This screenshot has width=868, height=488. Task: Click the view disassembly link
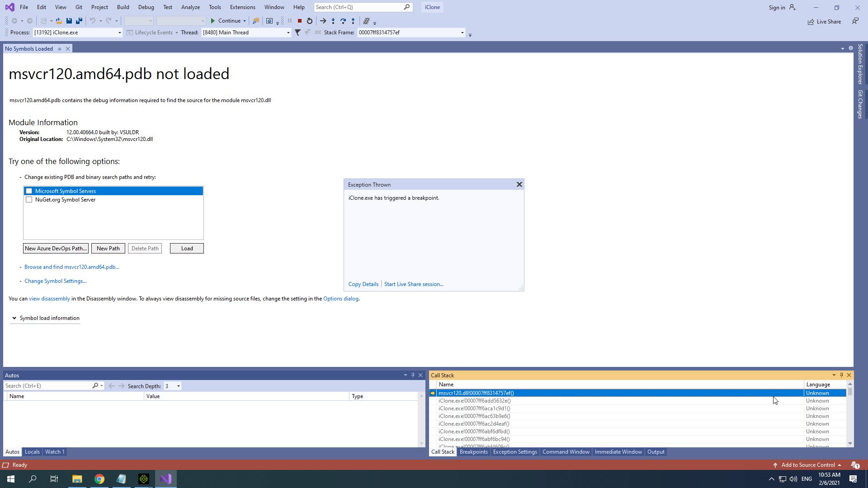pyautogui.click(x=49, y=299)
